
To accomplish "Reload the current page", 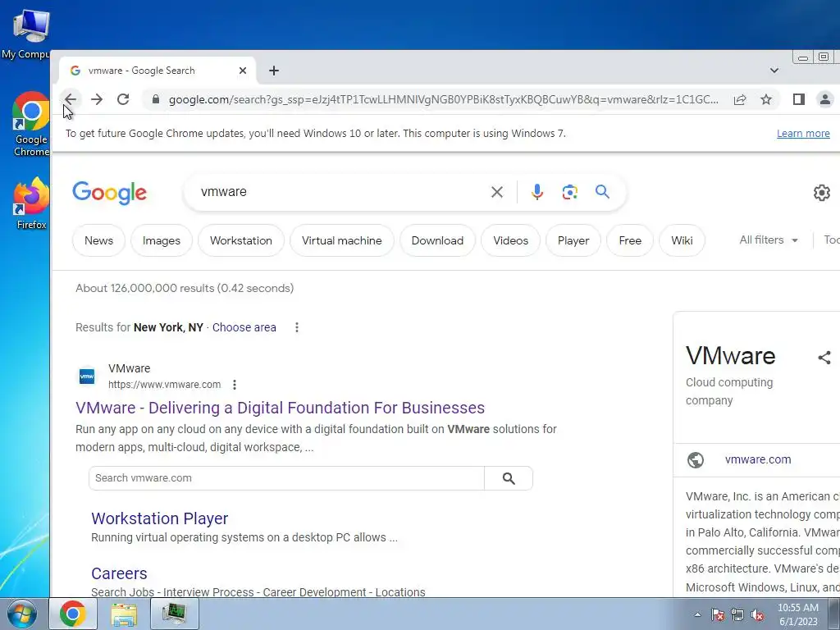I will pos(123,99).
